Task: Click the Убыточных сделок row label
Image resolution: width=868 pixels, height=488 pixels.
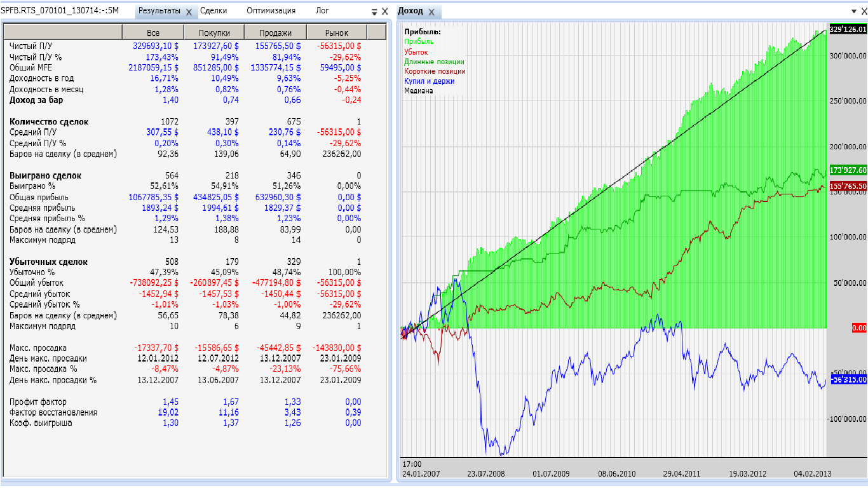Action: (48, 262)
